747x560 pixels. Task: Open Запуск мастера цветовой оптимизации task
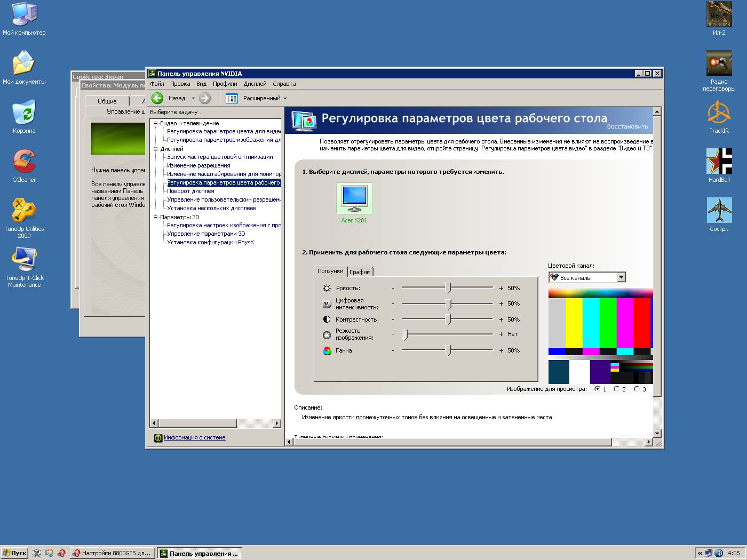[x=220, y=157]
